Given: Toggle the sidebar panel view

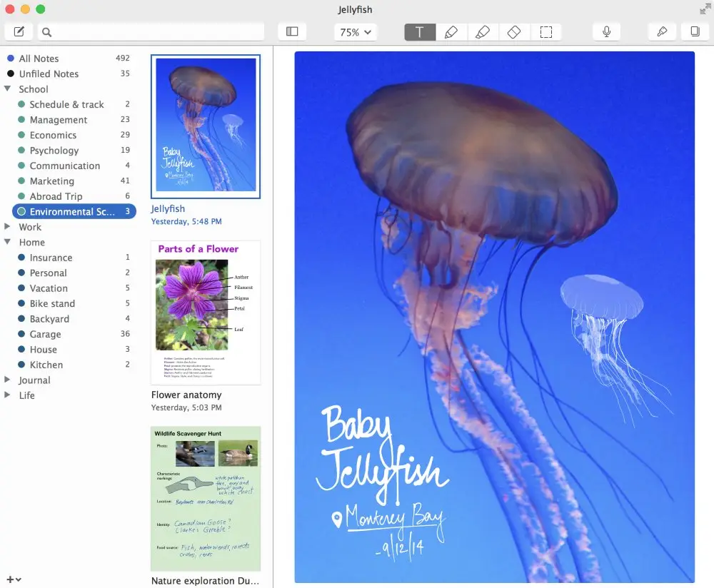Looking at the screenshot, I should 292,32.
